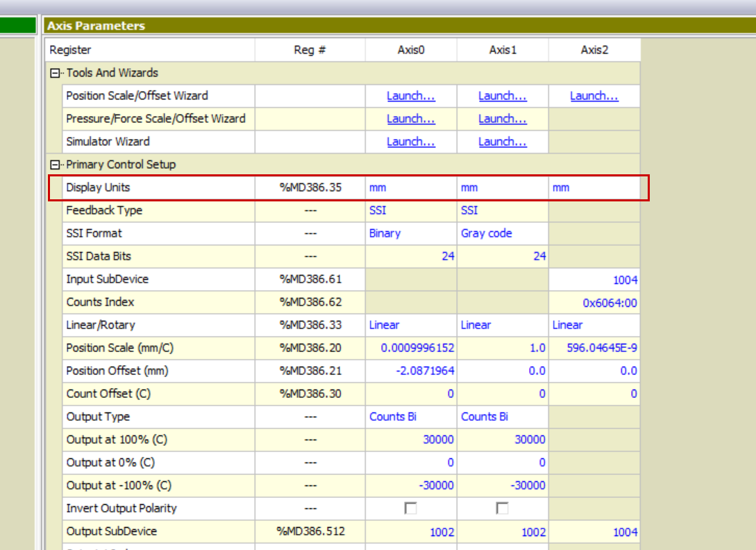Edit Output at 100% value for Axis1
The height and width of the screenshot is (550, 756).
coord(503,440)
